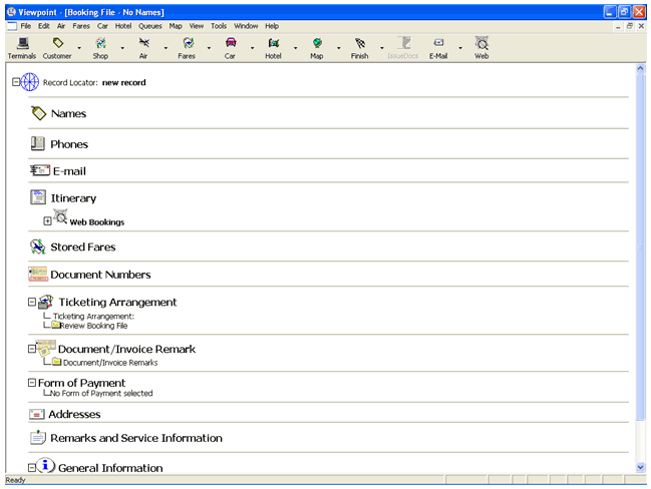Restore the inner Booking File document window
This screenshot has width=651, height=489.
coord(629,26)
